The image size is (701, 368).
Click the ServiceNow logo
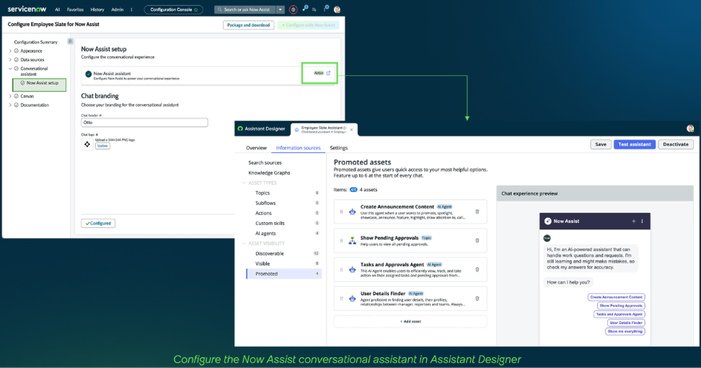[x=27, y=9]
